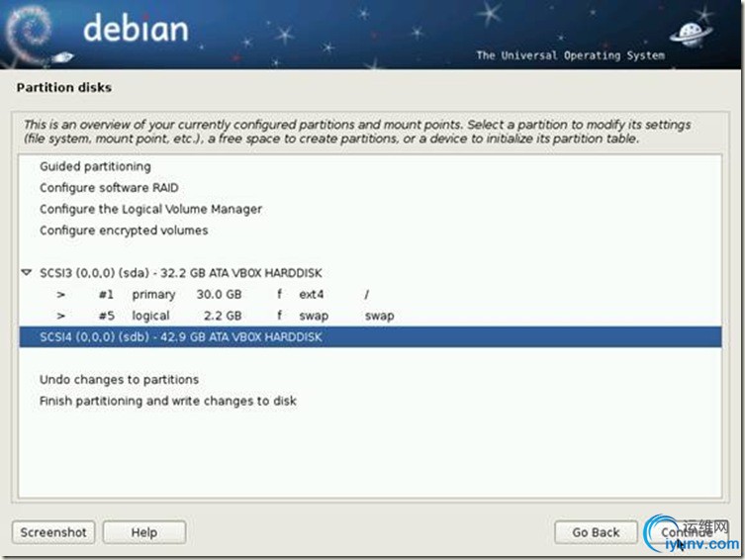745x560 pixels.
Task: Click the Go Back button
Action: [596, 532]
